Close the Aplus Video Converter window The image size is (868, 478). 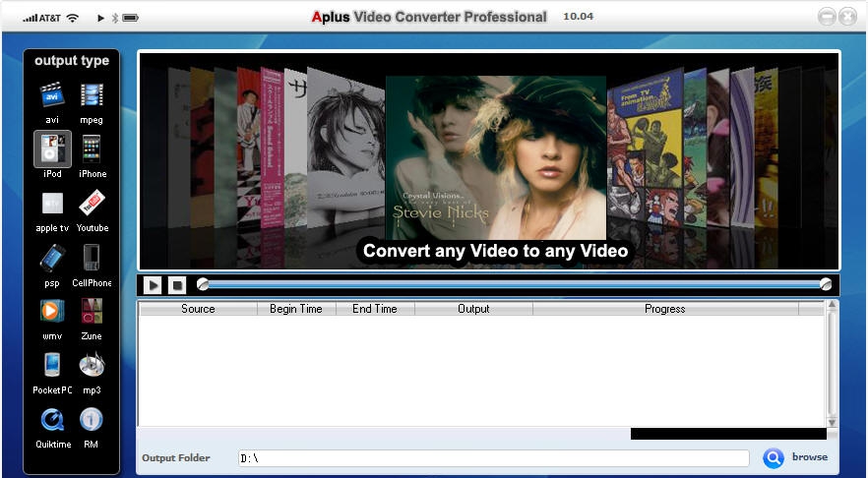pyautogui.click(x=847, y=17)
